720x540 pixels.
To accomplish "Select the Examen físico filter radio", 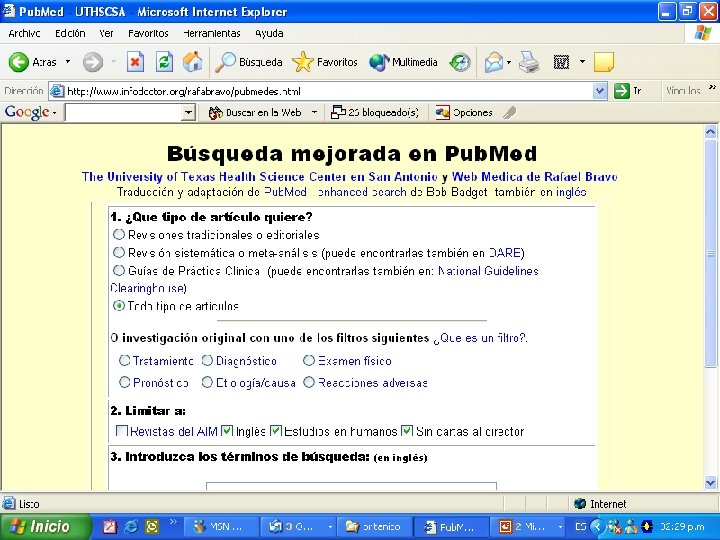I will click(x=309, y=360).
